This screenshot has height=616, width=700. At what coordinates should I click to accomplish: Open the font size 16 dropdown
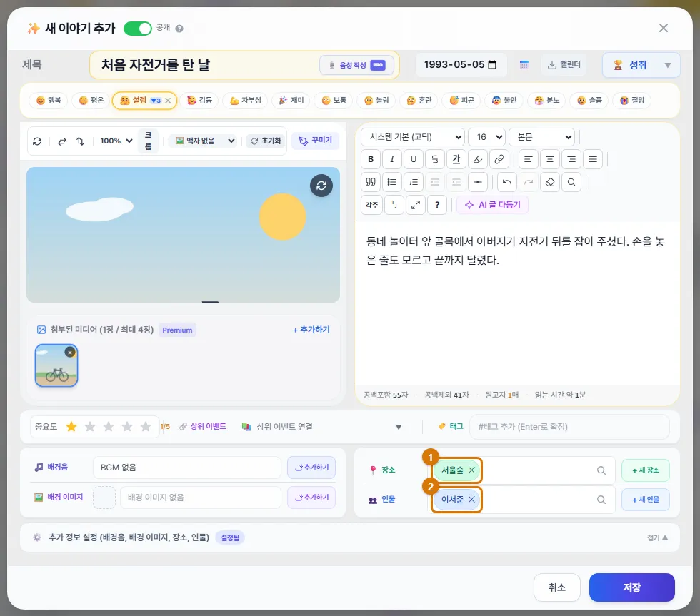click(486, 137)
